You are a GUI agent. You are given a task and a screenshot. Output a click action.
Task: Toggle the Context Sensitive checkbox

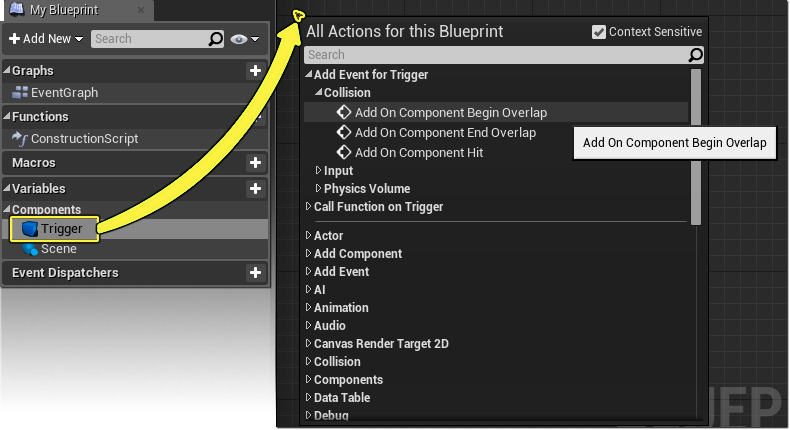[x=599, y=32]
